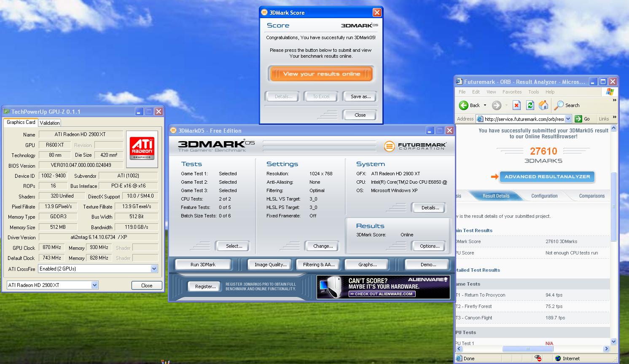Click the Internet zone globe in status bar
The width and height of the screenshot is (629, 364).
[558, 359]
